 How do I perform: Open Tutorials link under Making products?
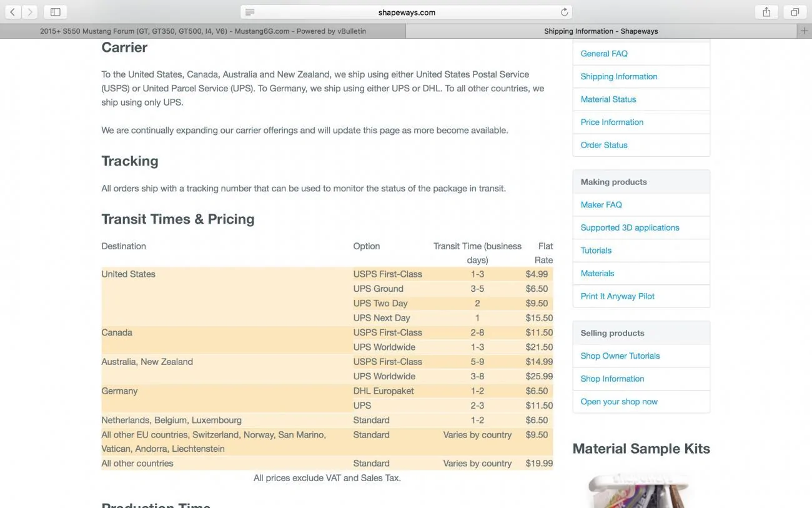[x=596, y=251]
